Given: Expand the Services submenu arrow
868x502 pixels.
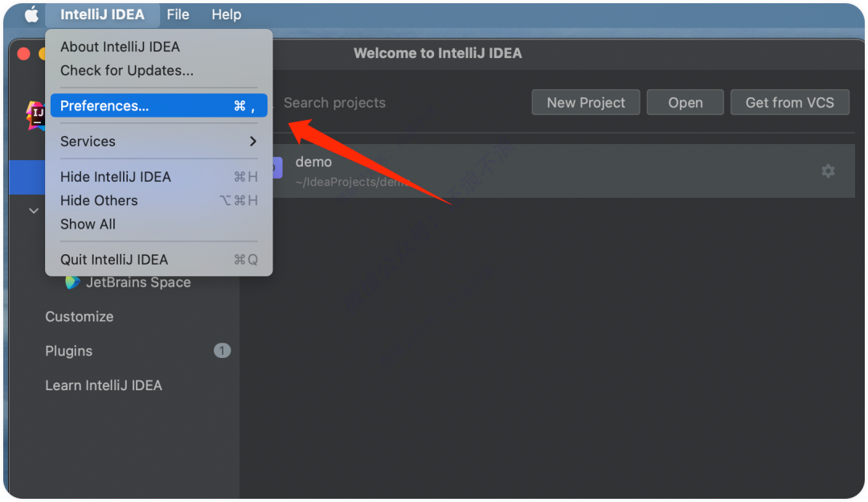Looking at the screenshot, I should (253, 142).
